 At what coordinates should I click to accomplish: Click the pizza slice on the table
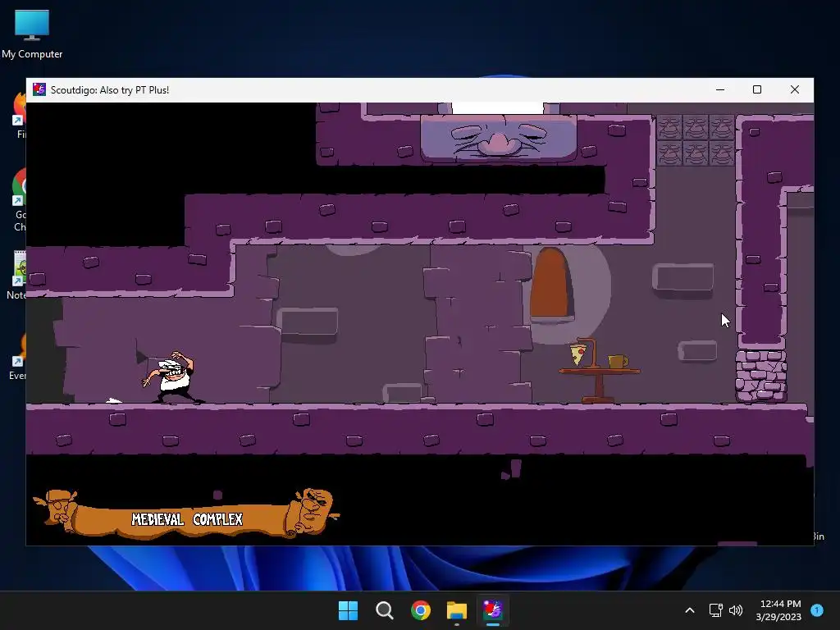[578, 354]
